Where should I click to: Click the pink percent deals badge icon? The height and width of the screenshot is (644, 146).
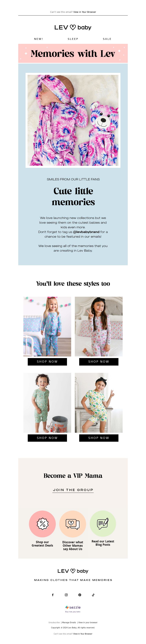point(43,524)
